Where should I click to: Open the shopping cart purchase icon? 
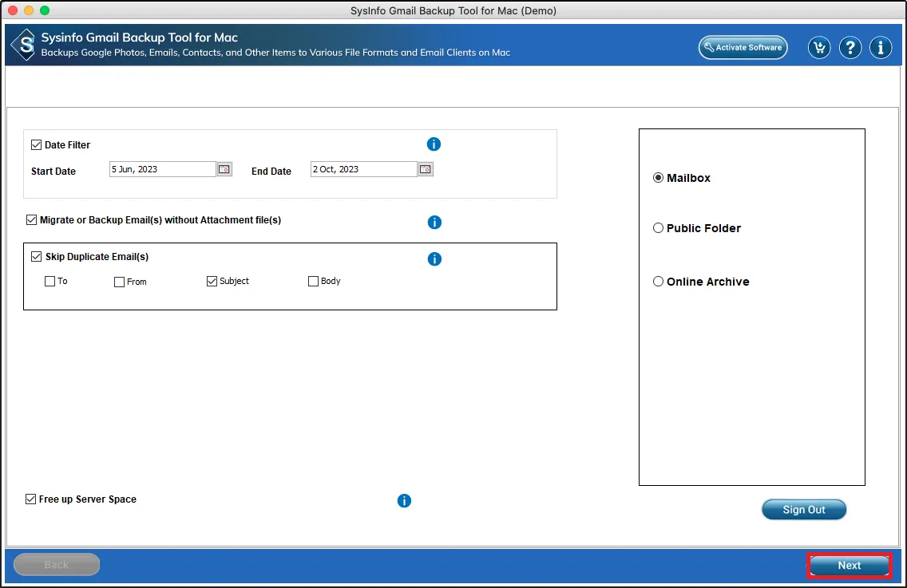tap(819, 47)
